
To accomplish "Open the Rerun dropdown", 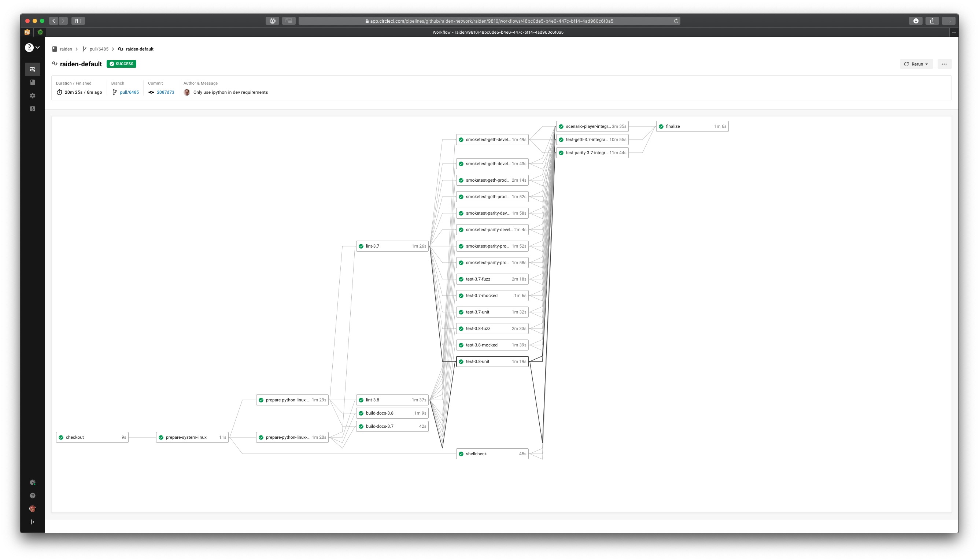I will tap(916, 64).
